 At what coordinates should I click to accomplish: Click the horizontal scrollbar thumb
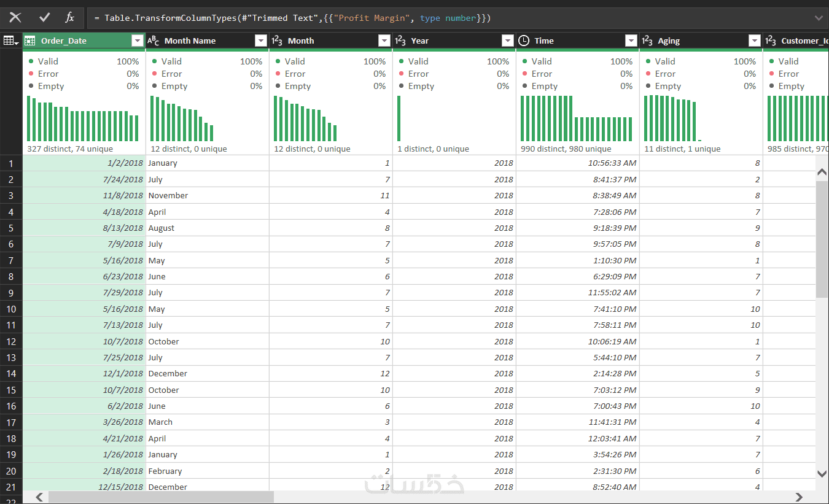161,497
